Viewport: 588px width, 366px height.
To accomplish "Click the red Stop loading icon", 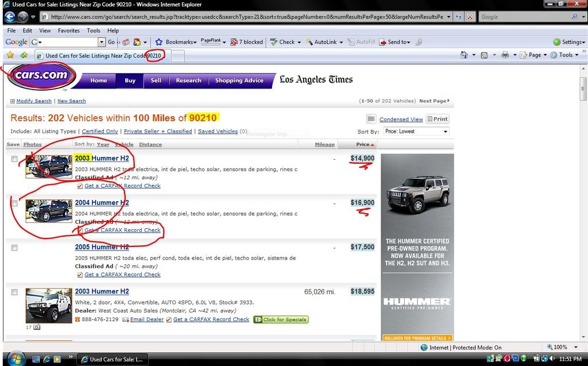I will click(x=470, y=17).
